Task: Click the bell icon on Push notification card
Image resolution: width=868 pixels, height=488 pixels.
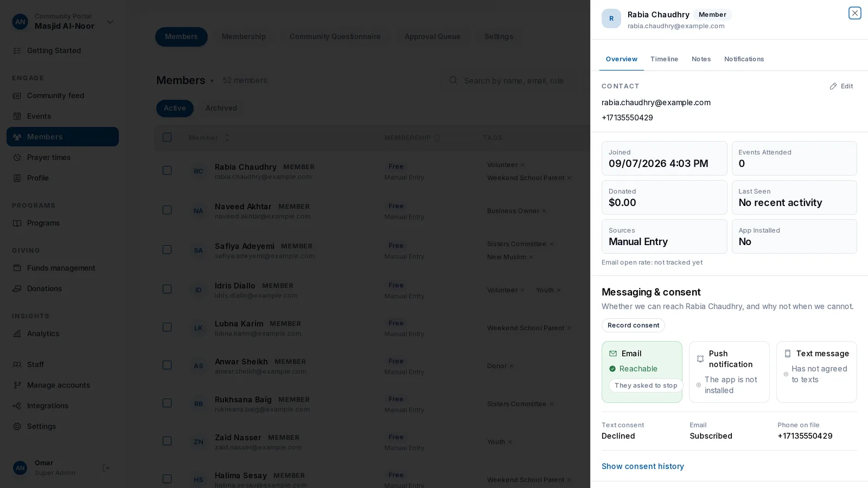Action: click(x=700, y=359)
